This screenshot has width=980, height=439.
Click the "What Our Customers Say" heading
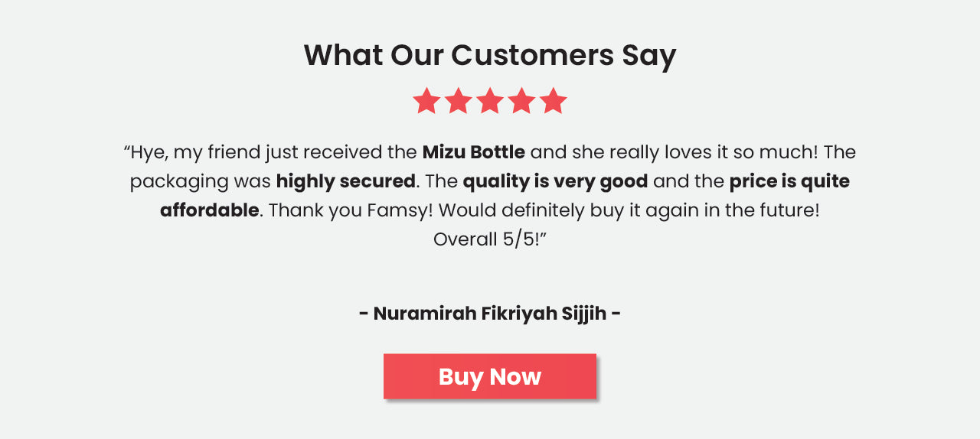pyautogui.click(x=490, y=55)
